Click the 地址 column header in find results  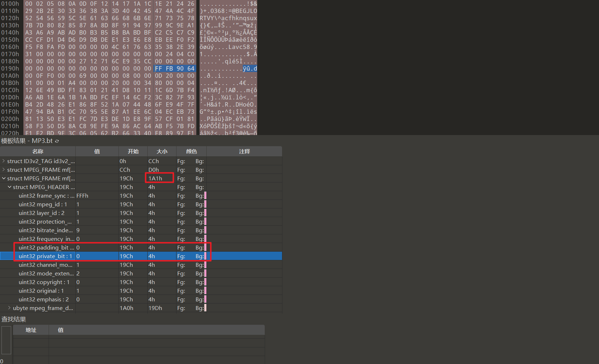31,330
